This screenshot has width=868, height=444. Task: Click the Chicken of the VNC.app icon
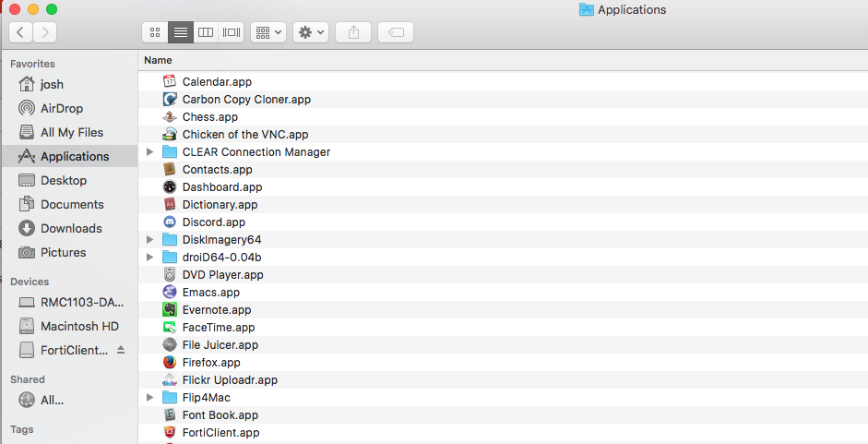tap(170, 134)
